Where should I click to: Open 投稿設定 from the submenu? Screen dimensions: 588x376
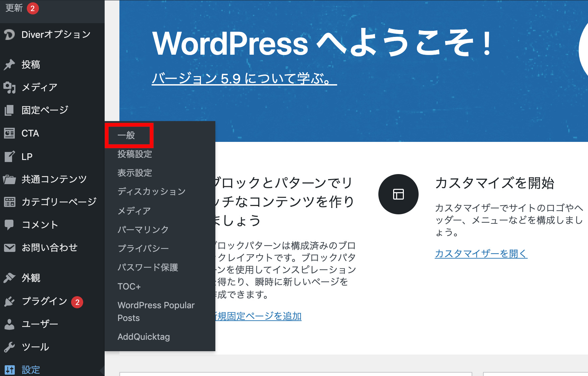coord(135,154)
